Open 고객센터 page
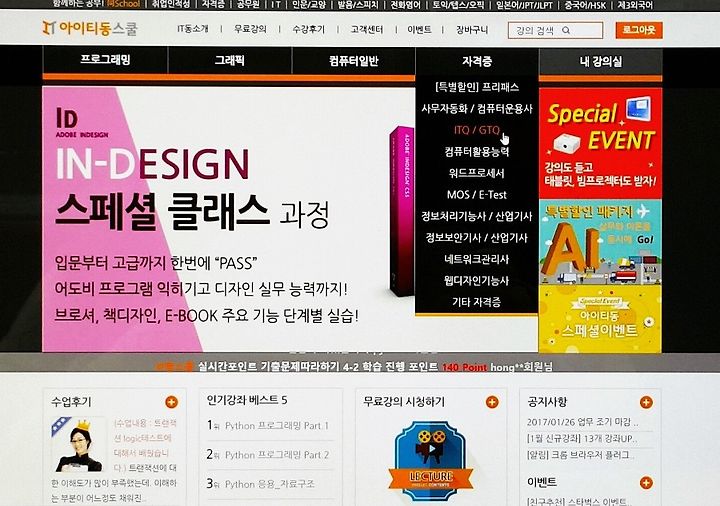Viewport: 720px width, 506px height. tap(367, 29)
